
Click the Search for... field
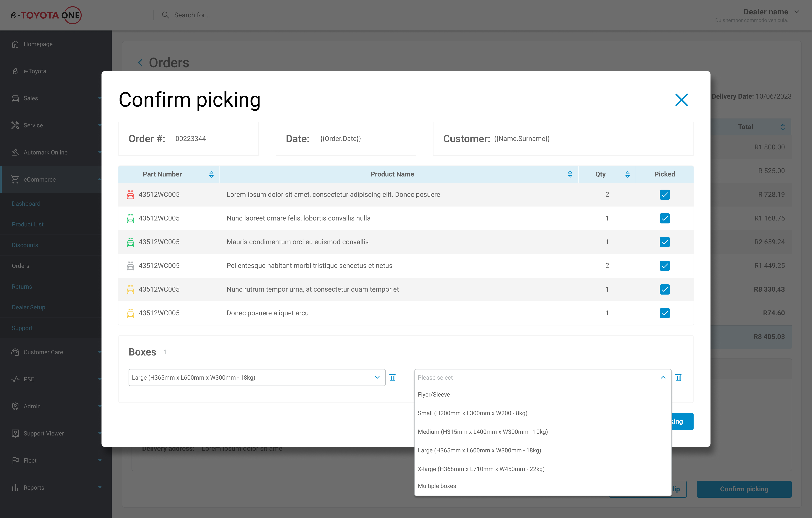pyautogui.click(x=192, y=15)
